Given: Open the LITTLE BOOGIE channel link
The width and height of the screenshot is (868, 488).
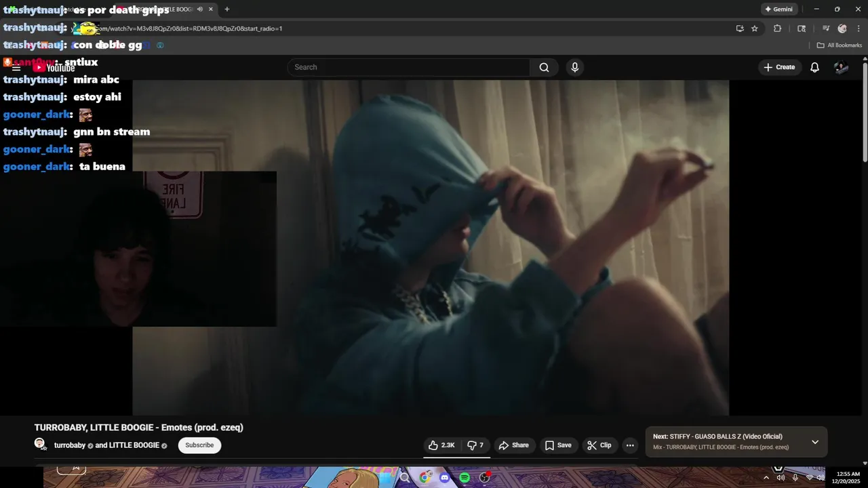Looking at the screenshot, I should click(134, 445).
